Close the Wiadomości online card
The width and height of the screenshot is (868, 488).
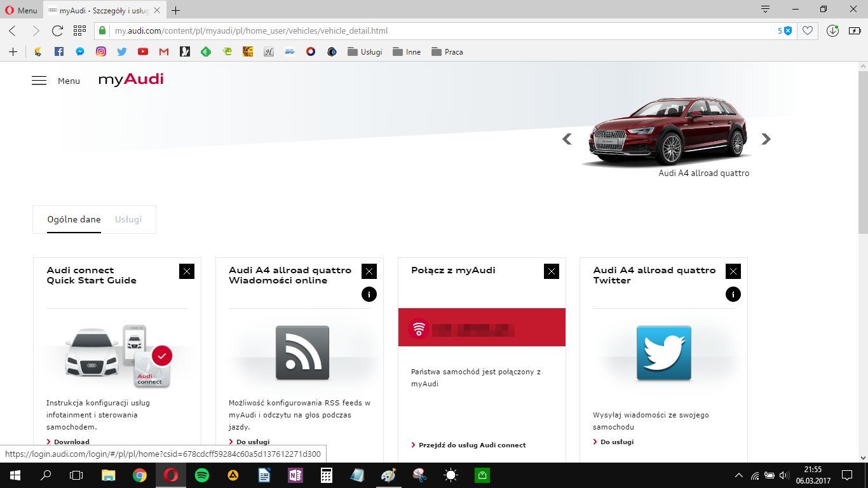369,271
